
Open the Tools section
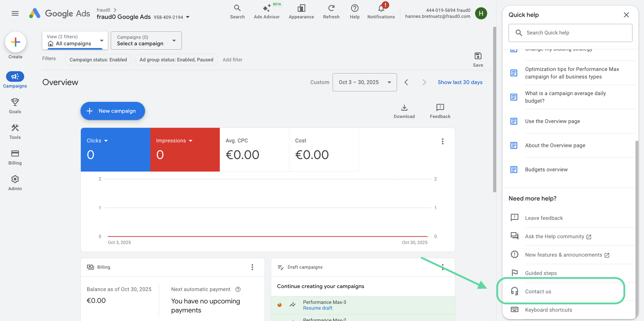point(15,131)
